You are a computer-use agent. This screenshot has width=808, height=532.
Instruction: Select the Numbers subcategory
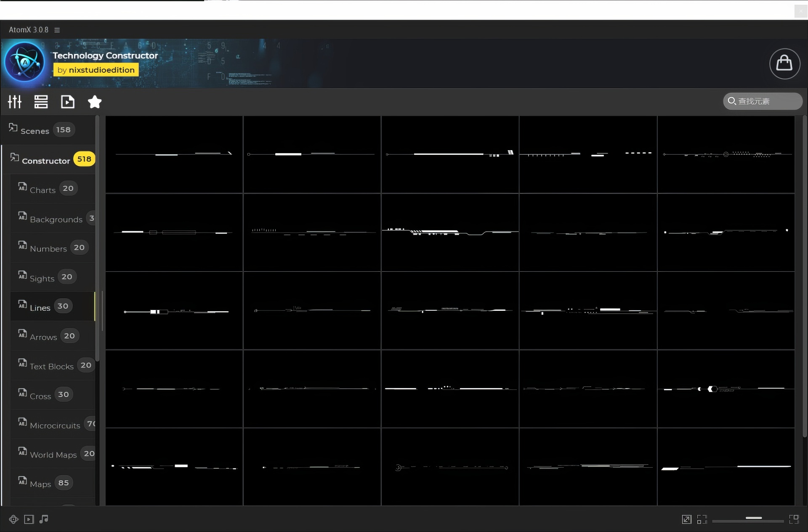click(x=53, y=248)
